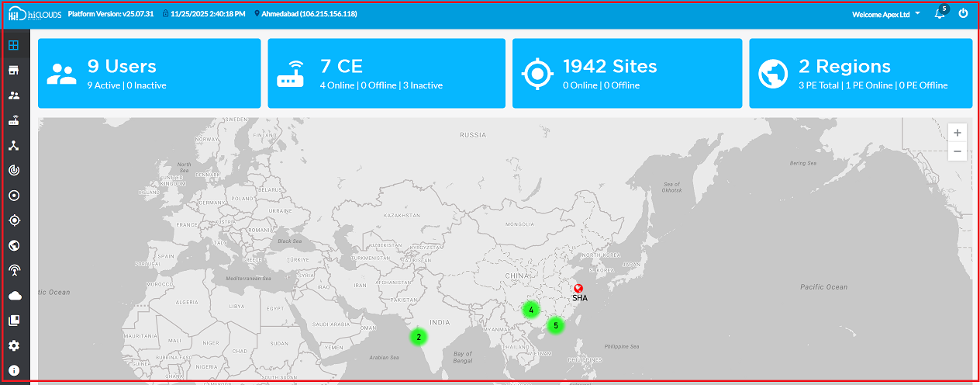Click the store icon in the sidebar
980x385 pixels.
[x=14, y=71]
